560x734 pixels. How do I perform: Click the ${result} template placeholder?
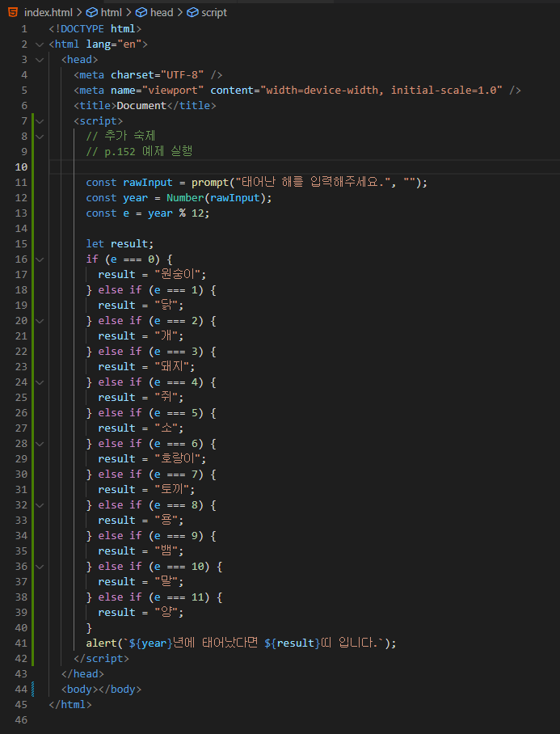[292, 643]
